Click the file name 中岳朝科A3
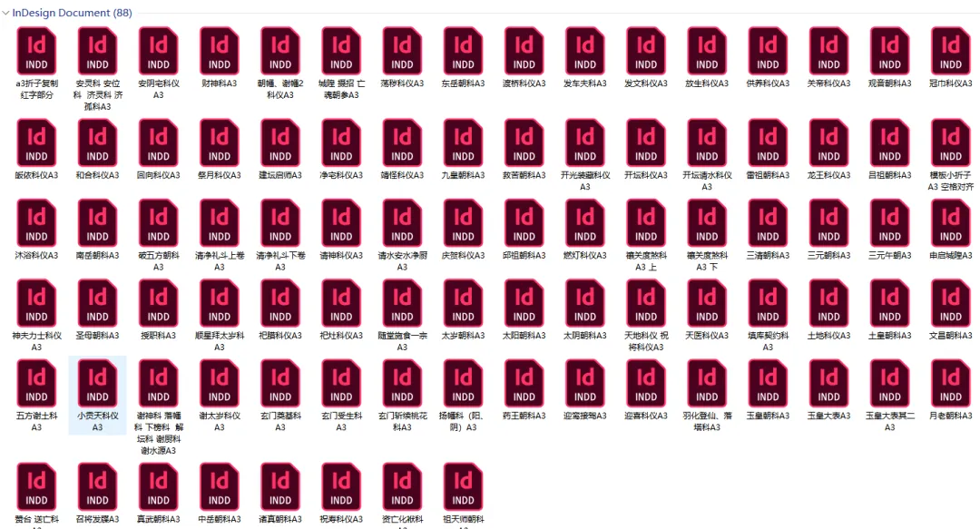 (x=220, y=519)
